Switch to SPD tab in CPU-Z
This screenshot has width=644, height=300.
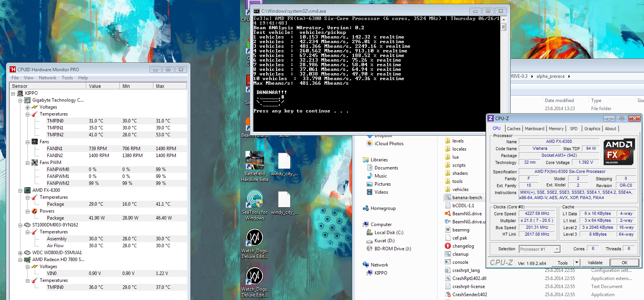(574, 129)
